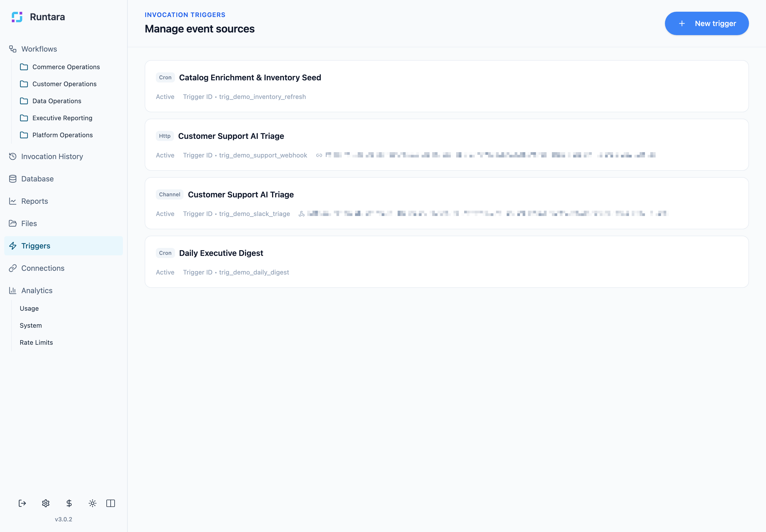Toggle light theme with sun icon
Viewport: 766px width, 532px height.
coord(93,503)
